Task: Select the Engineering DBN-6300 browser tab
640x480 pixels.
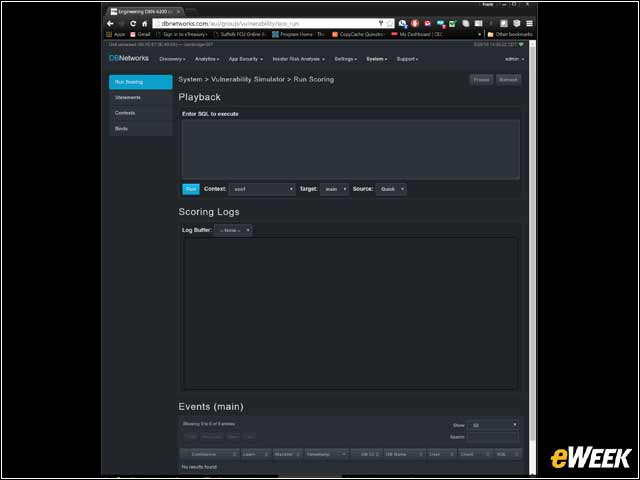Action: coord(146,12)
